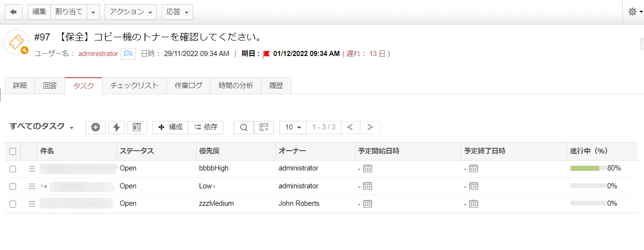Click the back arrow button
The height and width of the screenshot is (250, 644).
coord(13,12)
